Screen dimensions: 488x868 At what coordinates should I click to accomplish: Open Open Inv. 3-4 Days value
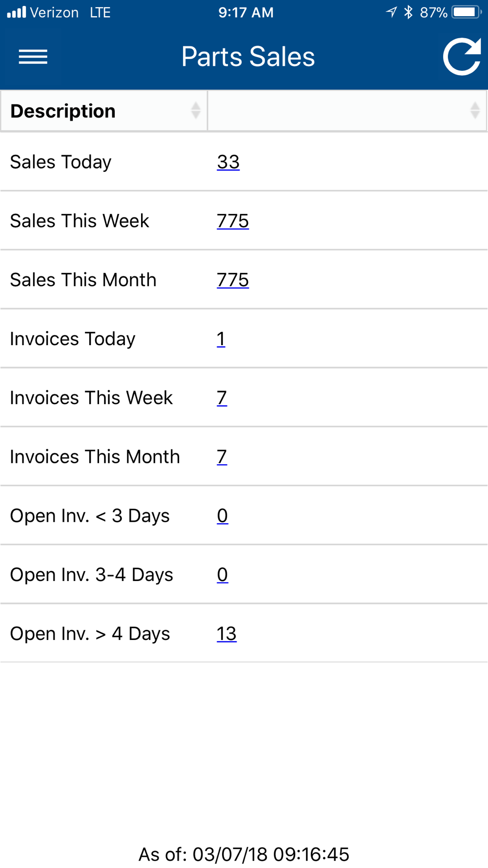point(223,575)
